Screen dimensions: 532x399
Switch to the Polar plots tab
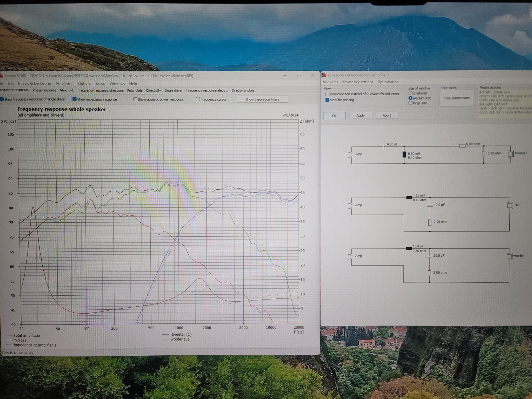point(135,90)
